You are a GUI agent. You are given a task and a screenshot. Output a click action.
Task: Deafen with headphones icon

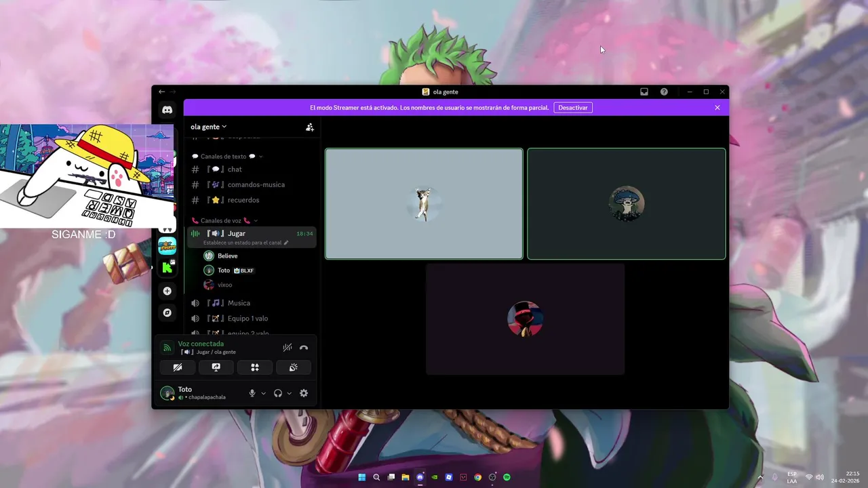(278, 393)
